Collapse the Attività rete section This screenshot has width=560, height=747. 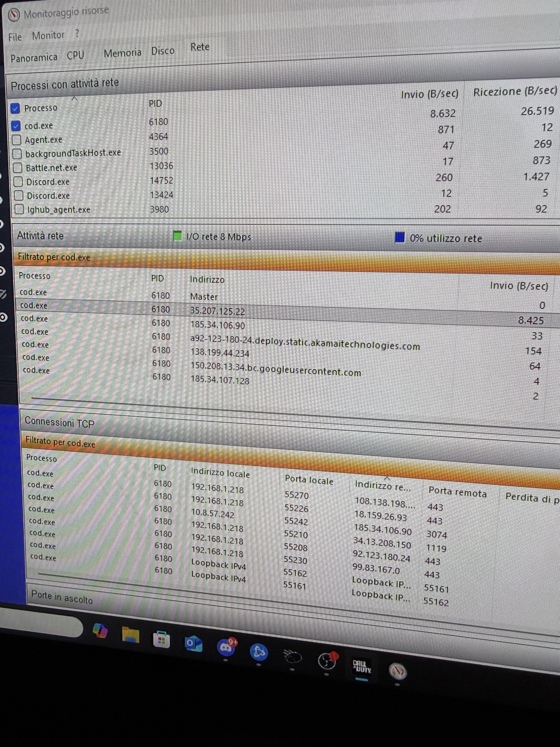41,235
